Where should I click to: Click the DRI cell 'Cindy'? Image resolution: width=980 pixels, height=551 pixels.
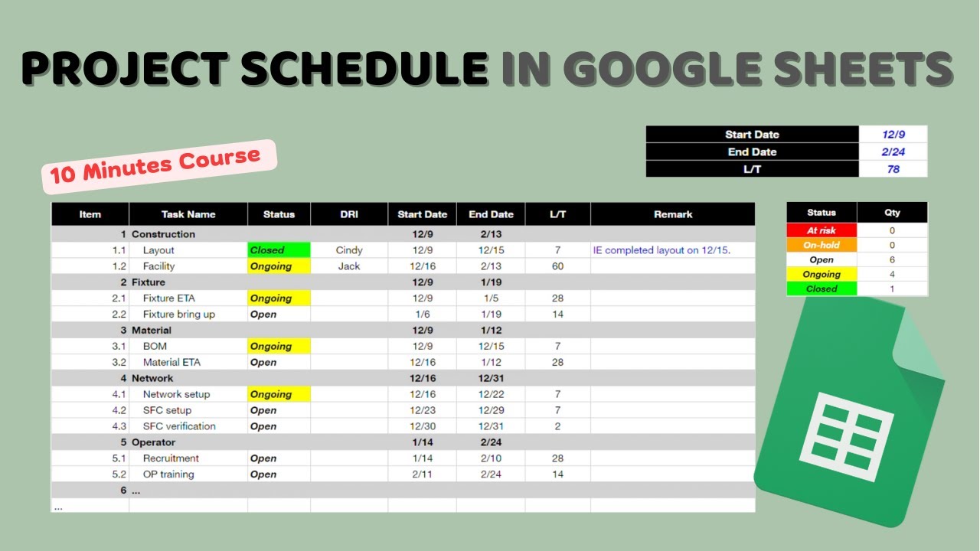pos(349,250)
